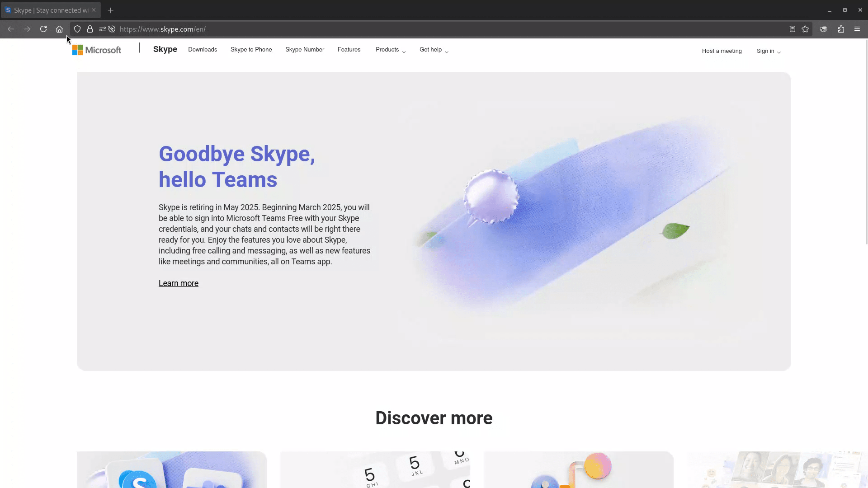Viewport: 868px width, 488px height.
Task: Open the hamburger application menu
Action: click(857, 29)
